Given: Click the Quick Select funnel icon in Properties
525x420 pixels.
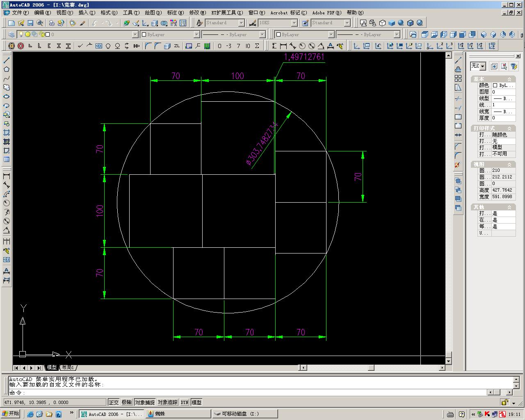Looking at the screenshot, I should tap(514, 66).
